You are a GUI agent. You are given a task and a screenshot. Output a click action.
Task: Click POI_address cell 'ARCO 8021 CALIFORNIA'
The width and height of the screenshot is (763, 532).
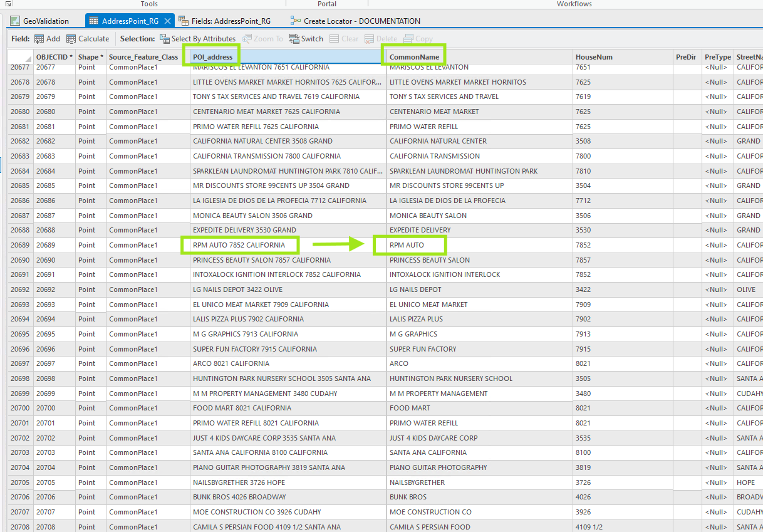288,363
